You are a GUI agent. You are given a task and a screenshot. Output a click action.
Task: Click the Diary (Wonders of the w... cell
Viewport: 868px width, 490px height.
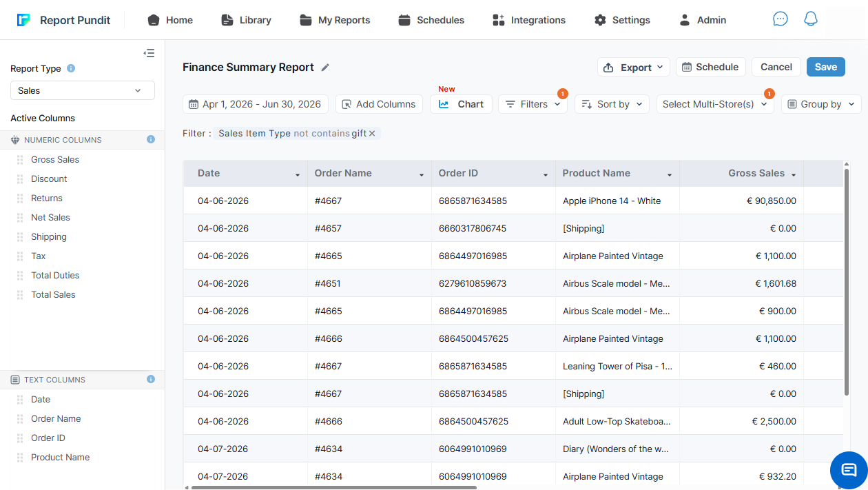click(x=617, y=449)
